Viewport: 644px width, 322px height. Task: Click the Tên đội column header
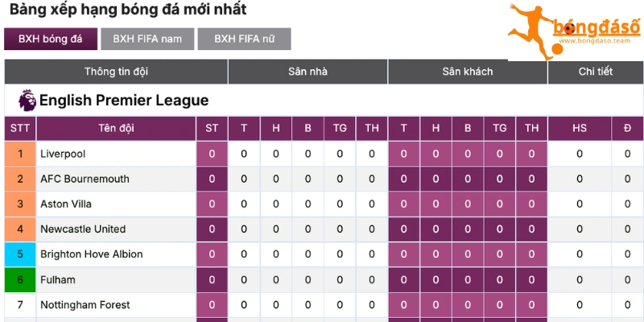tap(116, 129)
